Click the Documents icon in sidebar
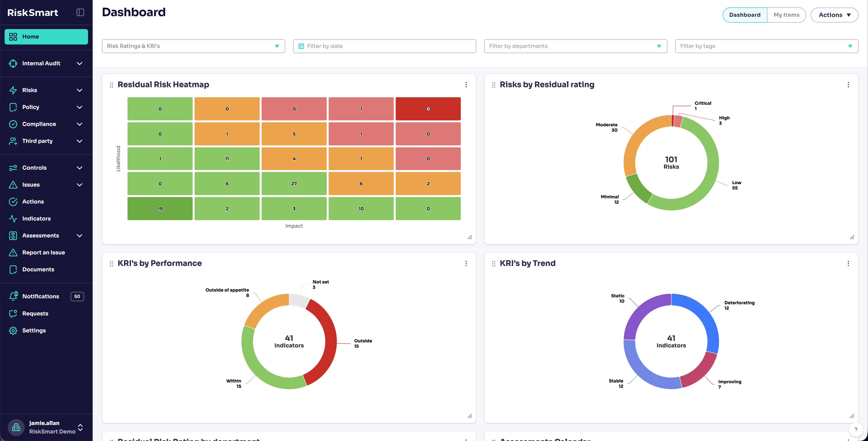868x441 pixels. (x=13, y=270)
